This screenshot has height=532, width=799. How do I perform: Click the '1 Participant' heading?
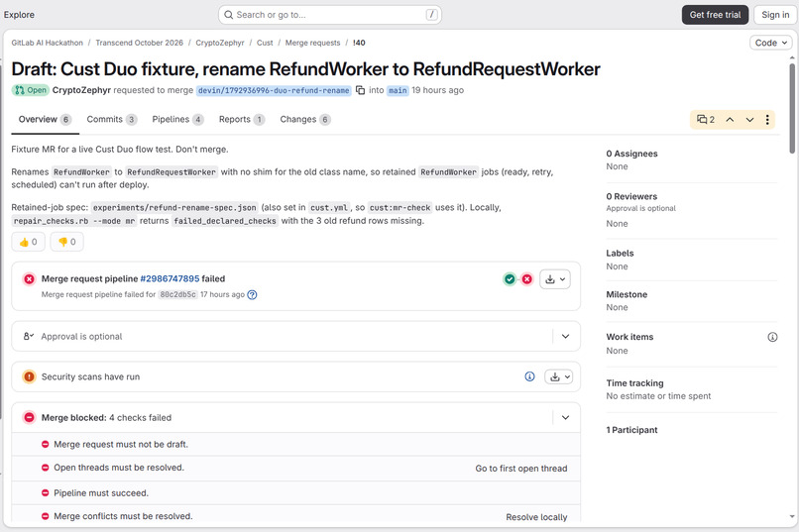[631, 430]
